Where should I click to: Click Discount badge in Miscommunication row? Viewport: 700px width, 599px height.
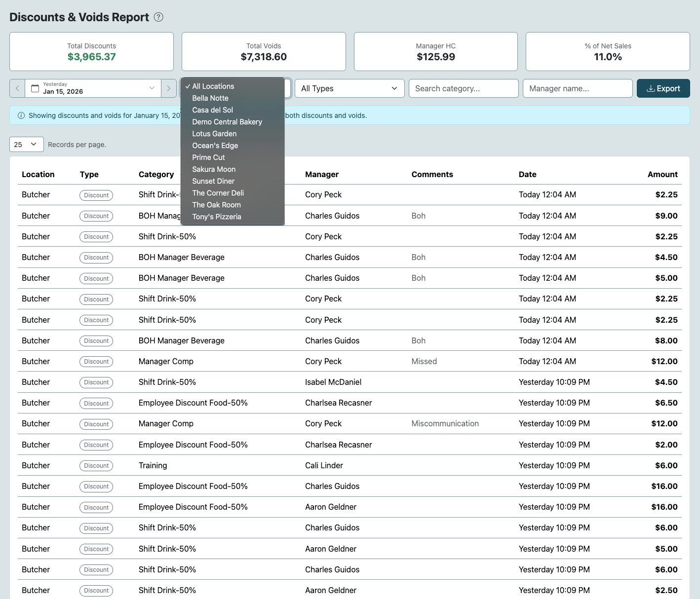[96, 424]
